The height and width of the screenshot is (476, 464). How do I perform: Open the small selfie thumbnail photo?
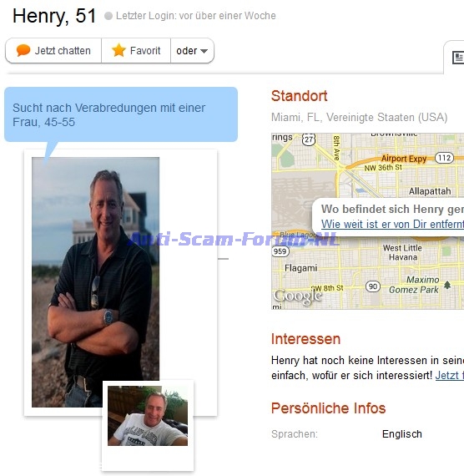(x=148, y=416)
